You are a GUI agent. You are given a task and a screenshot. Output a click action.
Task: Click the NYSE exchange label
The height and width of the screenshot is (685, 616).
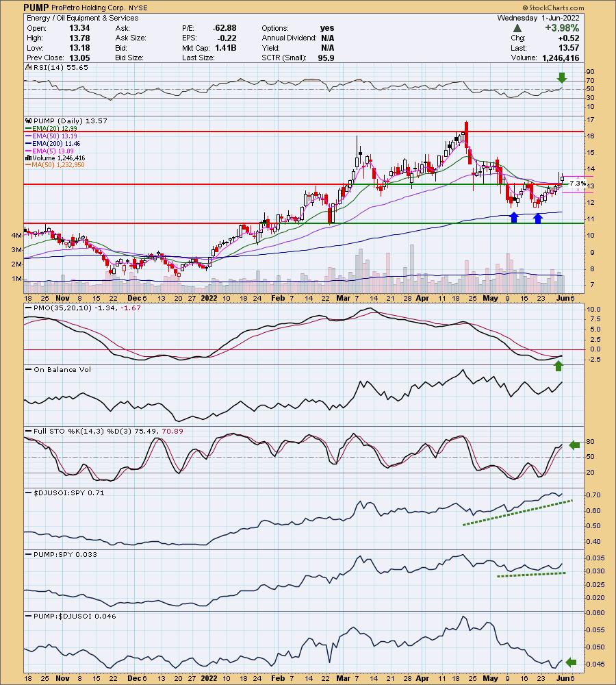138,8
